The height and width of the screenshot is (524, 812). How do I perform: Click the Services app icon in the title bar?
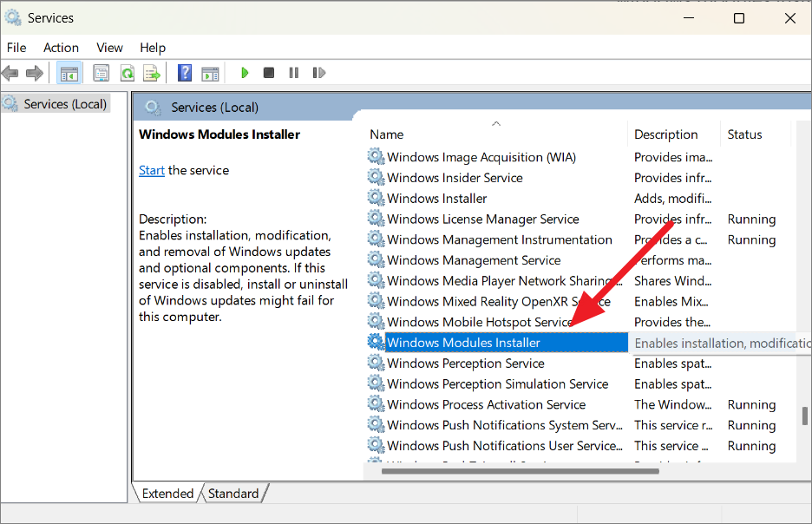(x=13, y=17)
